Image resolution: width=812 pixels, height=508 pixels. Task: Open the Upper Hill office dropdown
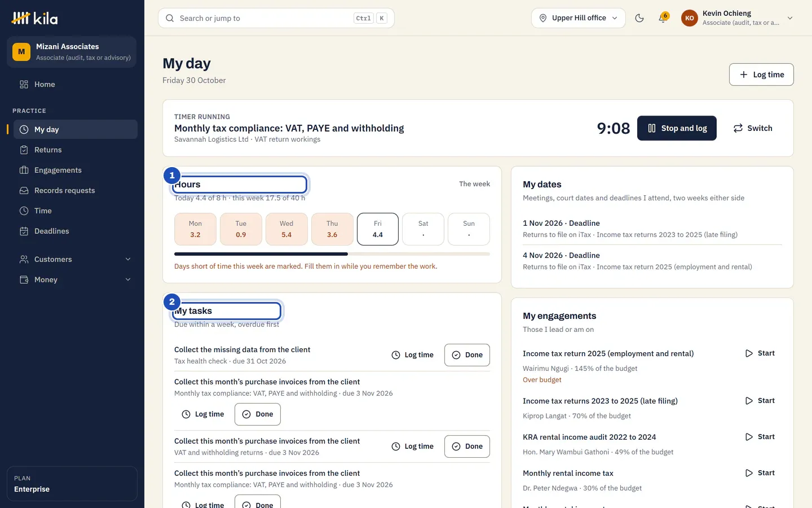578,18
